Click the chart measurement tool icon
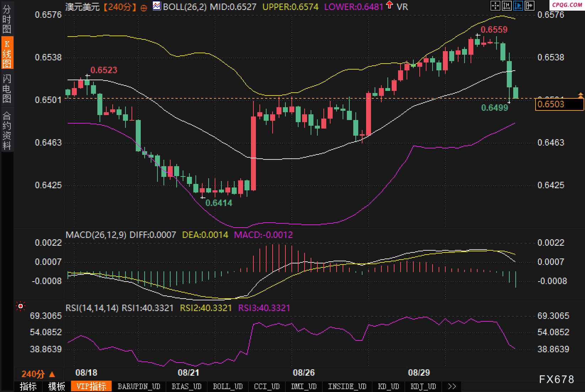This screenshot has width=585, height=392. (x=506, y=5)
